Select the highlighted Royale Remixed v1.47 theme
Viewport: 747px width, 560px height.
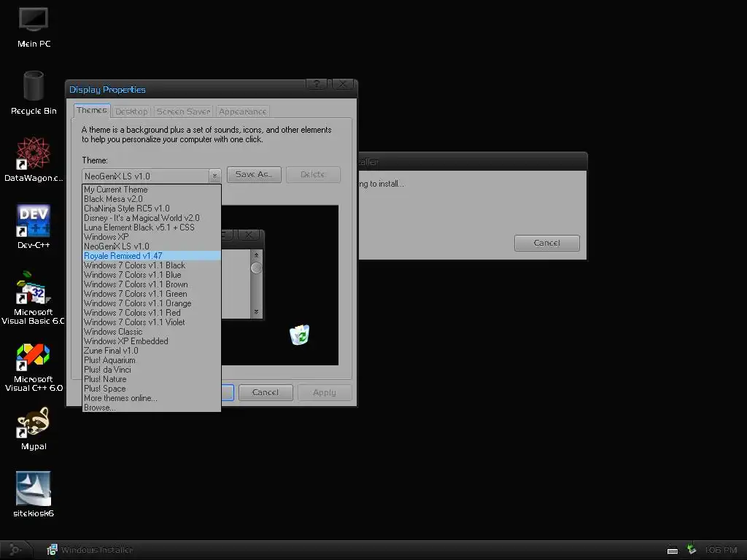[x=152, y=256]
